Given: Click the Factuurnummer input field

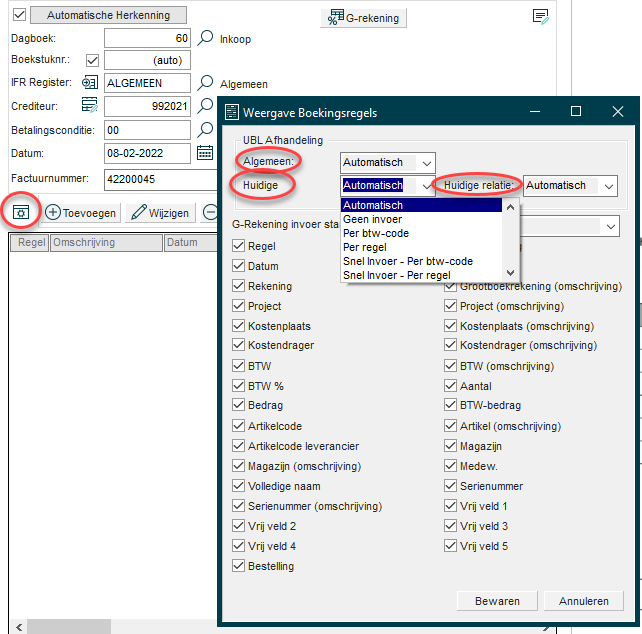Looking at the screenshot, I should click(x=160, y=179).
